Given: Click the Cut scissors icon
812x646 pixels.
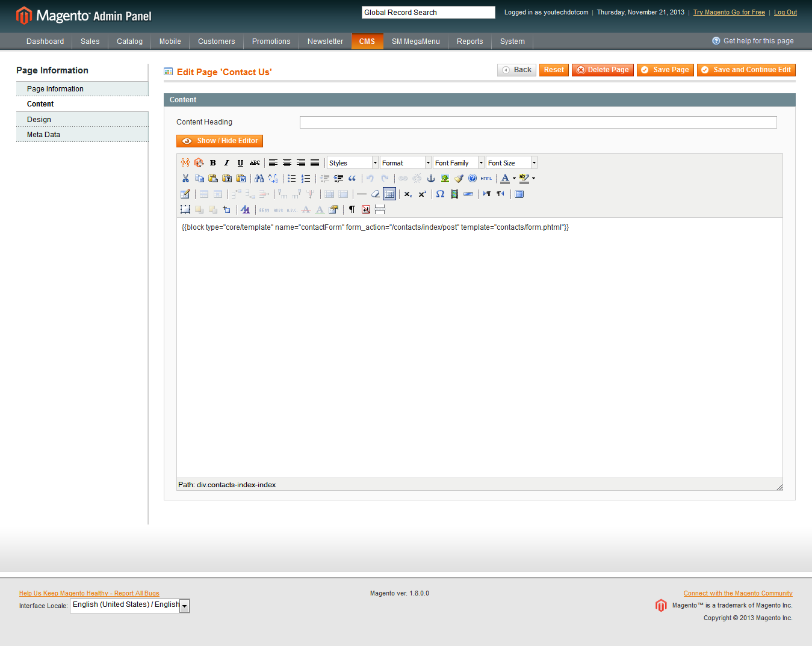Looking at the screenshot, I should point(185,178).
